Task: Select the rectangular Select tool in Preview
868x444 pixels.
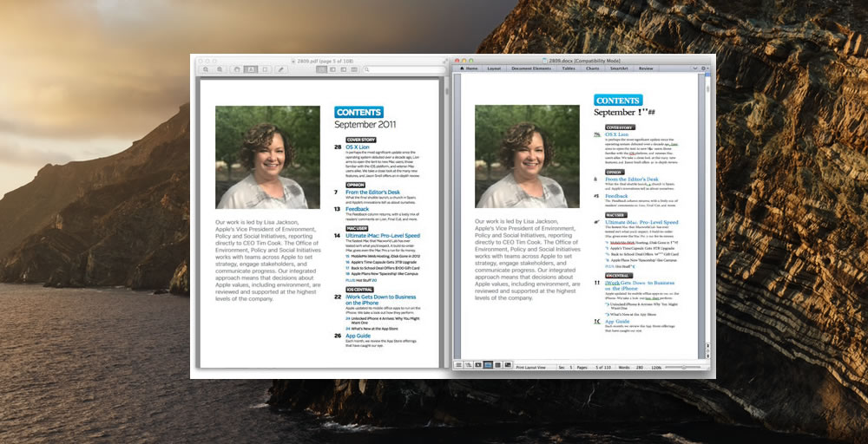Action: (x=265, y=69)
